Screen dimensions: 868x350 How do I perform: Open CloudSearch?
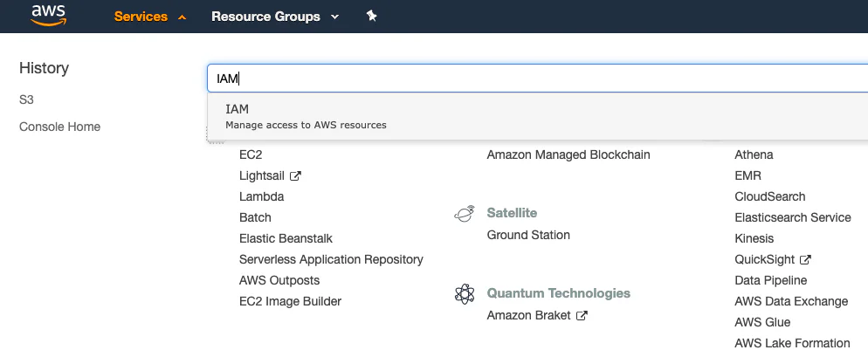770,197
